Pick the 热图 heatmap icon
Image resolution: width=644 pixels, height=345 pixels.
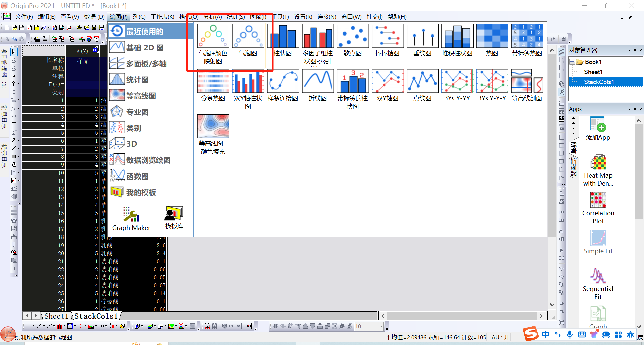click(492, 36)
